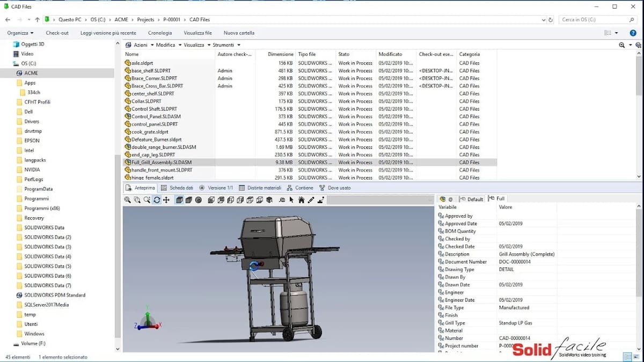The width and height of the screenshot is (644, 362).
Task: Toggle the Shaded with Edges display mode
Action: [x=179, y=200]
